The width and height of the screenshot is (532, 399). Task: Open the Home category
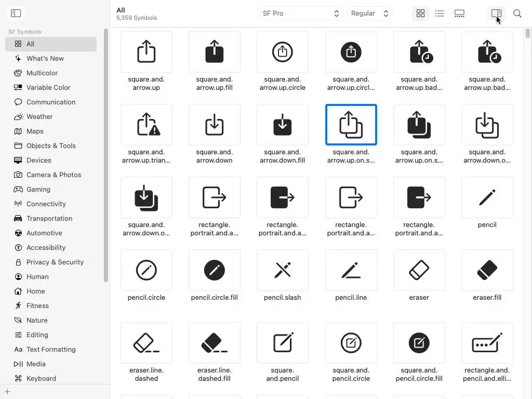(x=51, y=291)
